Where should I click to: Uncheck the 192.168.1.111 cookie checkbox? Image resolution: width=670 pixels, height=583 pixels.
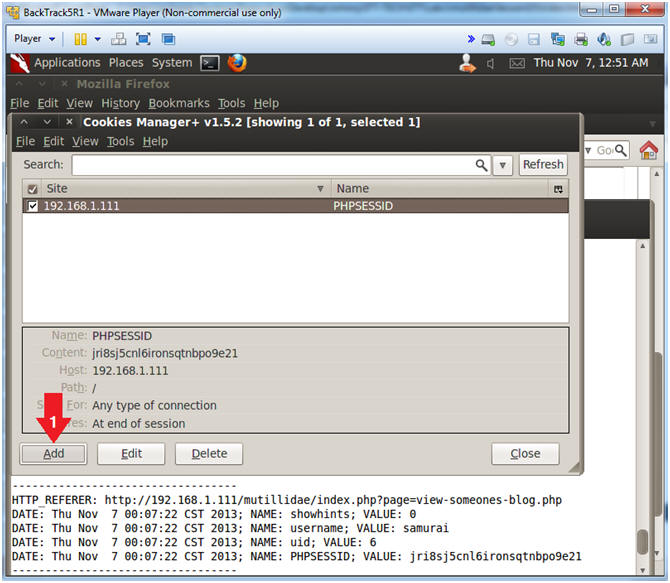[x=32, y=206]
